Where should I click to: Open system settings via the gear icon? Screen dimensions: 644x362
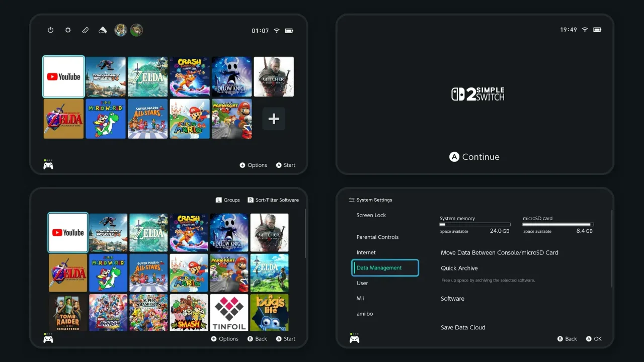click(68, 30)
